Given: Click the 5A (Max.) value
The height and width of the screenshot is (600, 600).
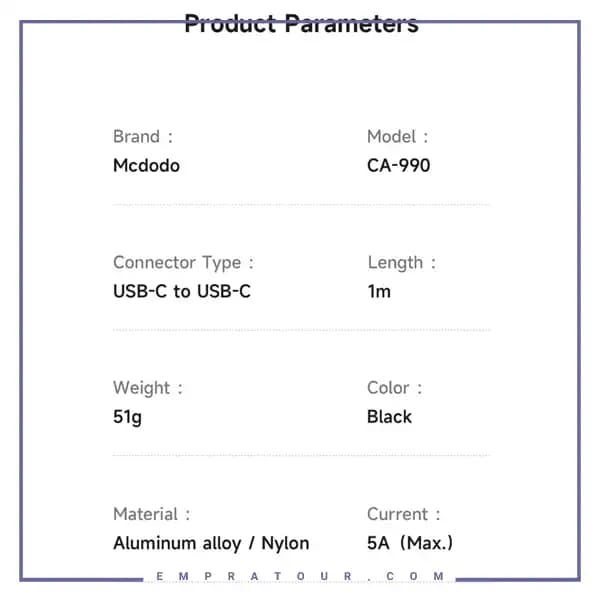Looking at the screenshot, I should 410,543.
